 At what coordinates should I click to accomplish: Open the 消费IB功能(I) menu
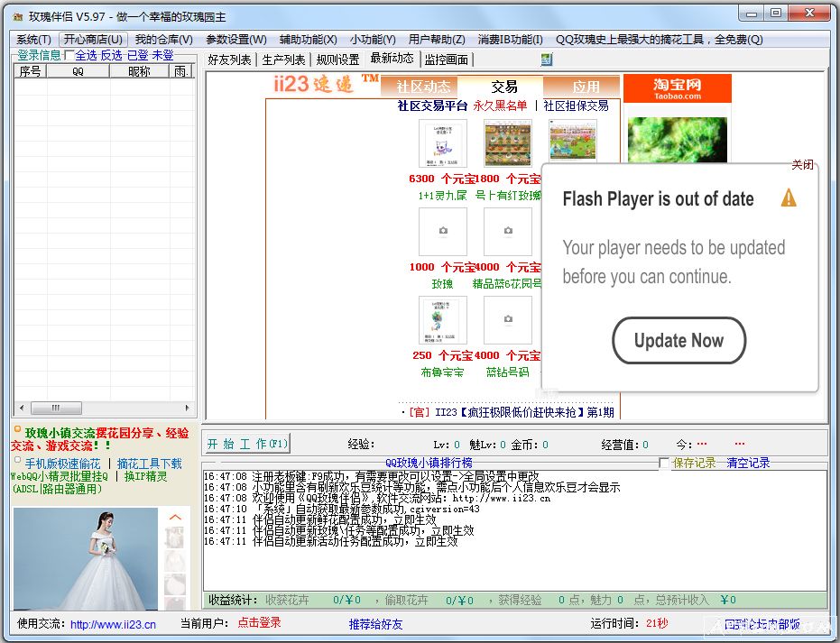click(510, 40)
